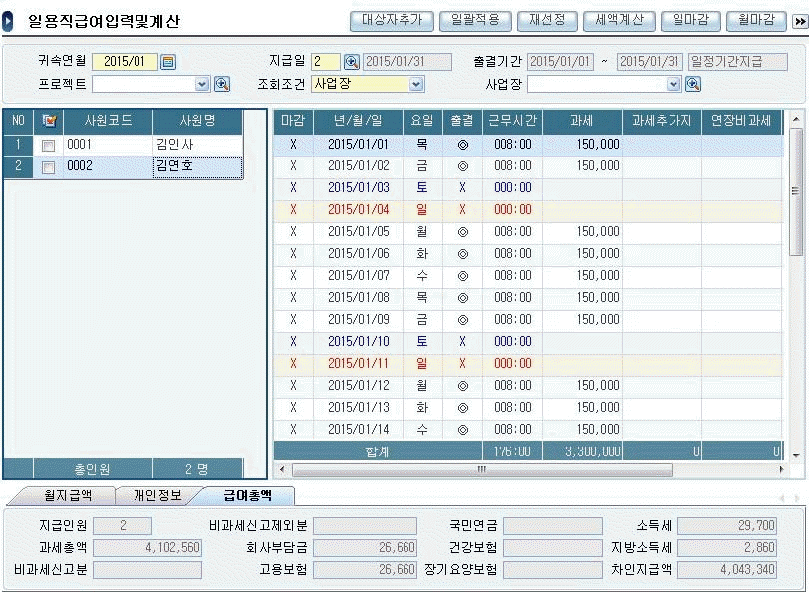The height and width of the screenshot is (592, 809).
Task: Click the 귀속연월 input field
Action: point(124,62)
